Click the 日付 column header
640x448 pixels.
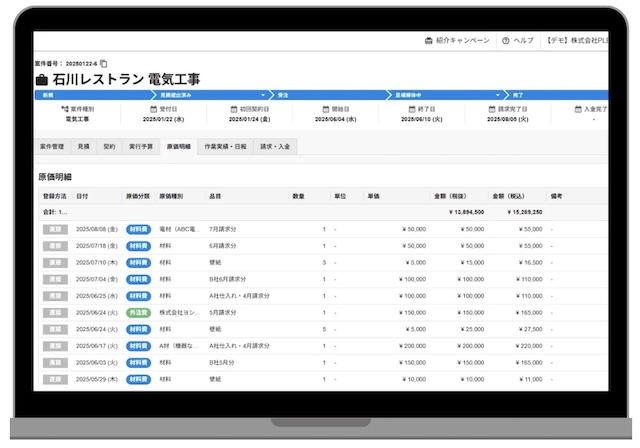82,196
